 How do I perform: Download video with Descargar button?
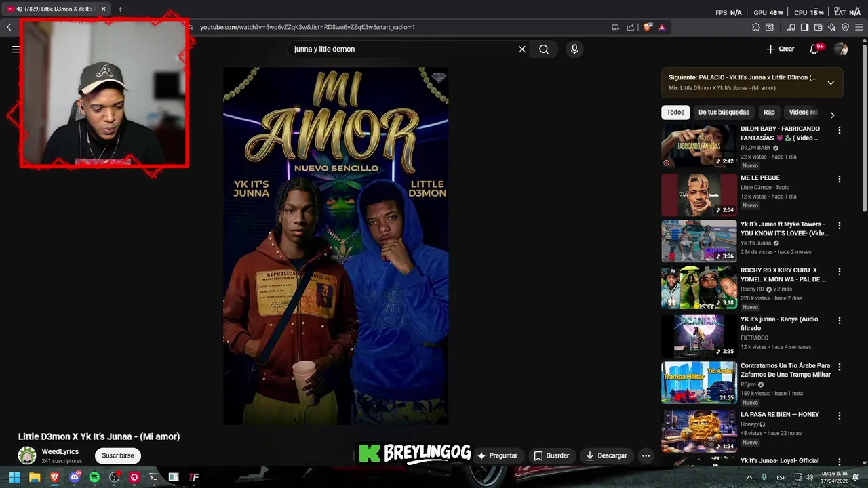coord(606,455)
